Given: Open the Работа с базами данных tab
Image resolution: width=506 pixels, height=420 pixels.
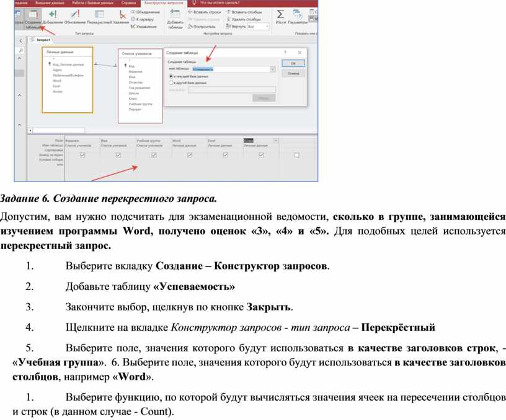Looking at the screenshot, I should tap(92, 2).
